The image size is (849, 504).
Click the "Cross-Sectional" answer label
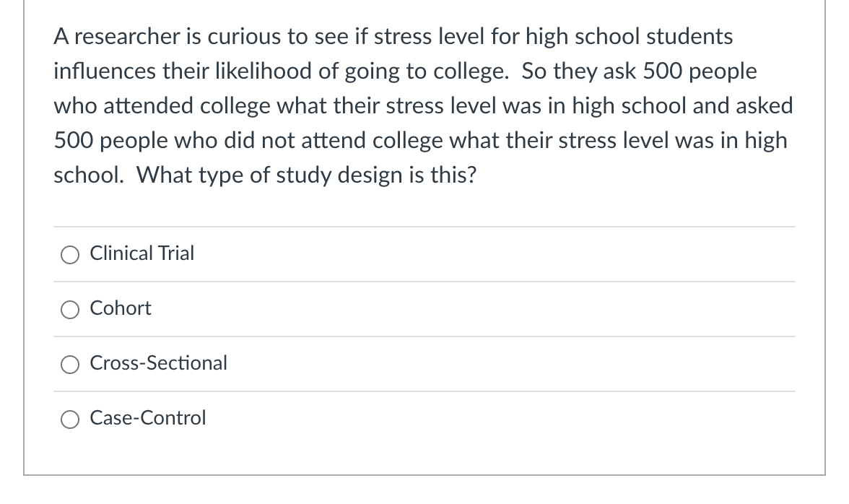(158, 362)
